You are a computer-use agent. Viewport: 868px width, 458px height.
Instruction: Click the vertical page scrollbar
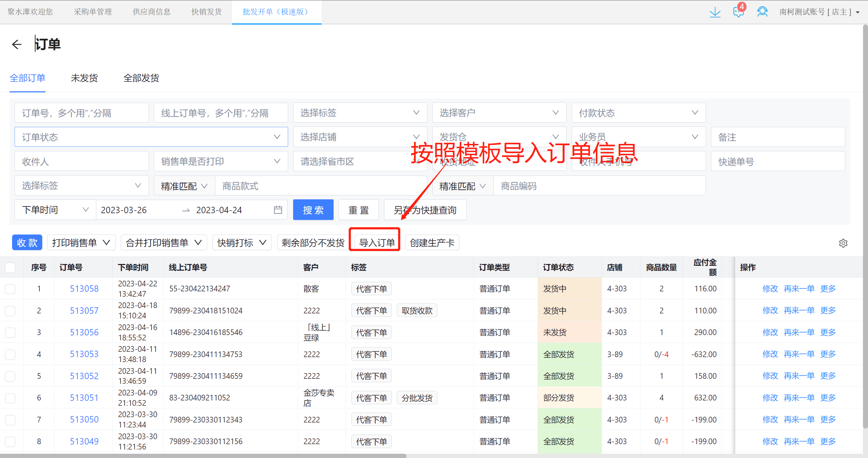pos(865,226)
